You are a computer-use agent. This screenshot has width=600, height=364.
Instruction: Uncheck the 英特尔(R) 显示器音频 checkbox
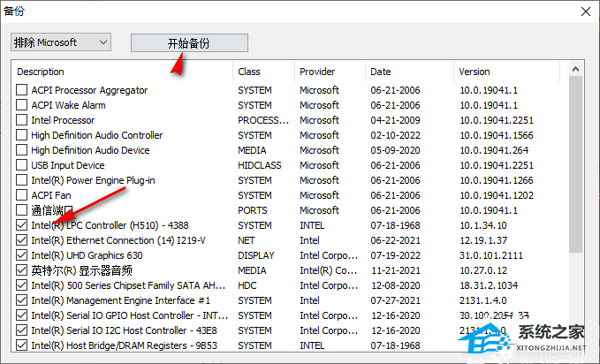(22, 270)
